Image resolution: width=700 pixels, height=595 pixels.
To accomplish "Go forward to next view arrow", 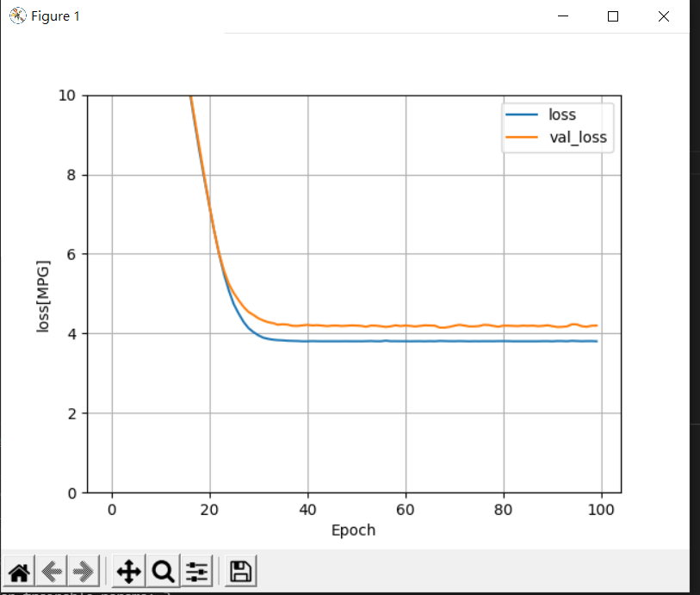I will click(x=83, y=572).
